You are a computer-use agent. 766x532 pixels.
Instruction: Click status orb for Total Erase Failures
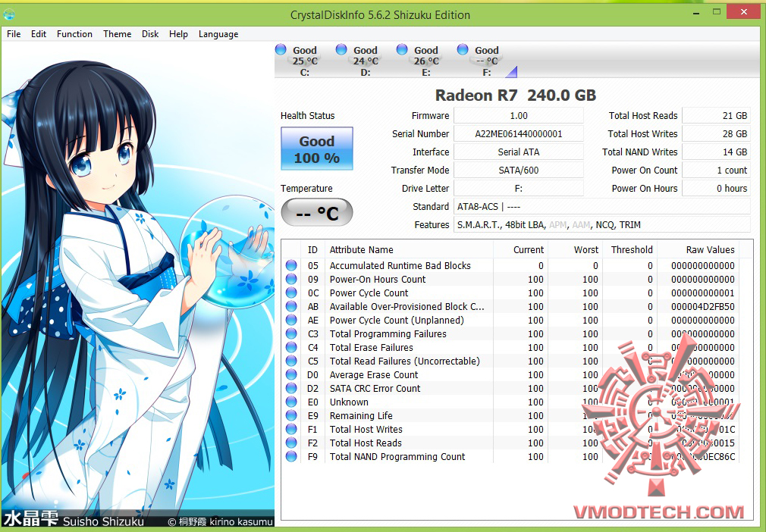pyautogui.click(x=292, y=347)
